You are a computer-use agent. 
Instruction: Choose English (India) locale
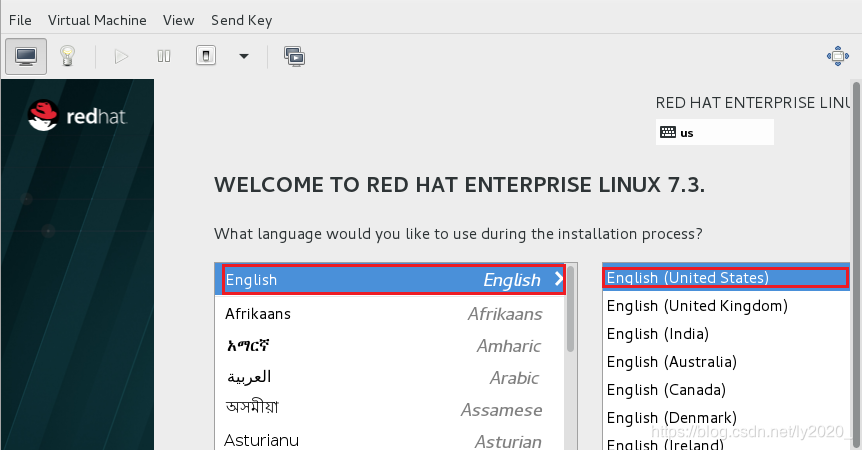coord(726,334)
